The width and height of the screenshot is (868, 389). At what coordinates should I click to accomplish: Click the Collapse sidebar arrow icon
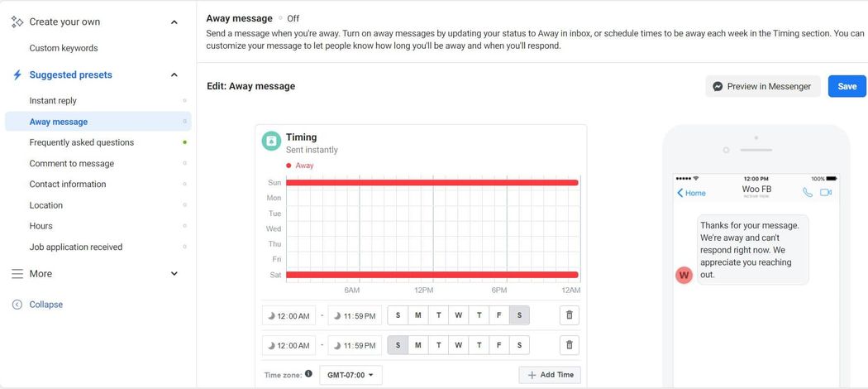click(17, 305)
